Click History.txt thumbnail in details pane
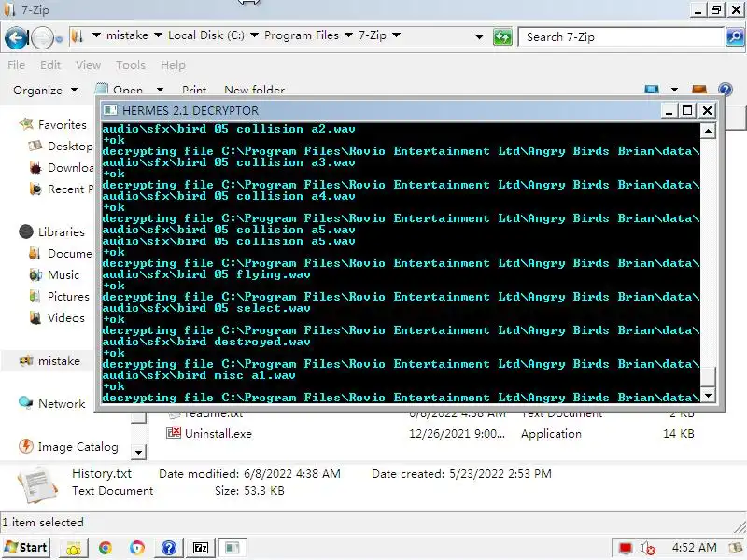Viewport: 747px width, 560px height. tap(38, 485)
